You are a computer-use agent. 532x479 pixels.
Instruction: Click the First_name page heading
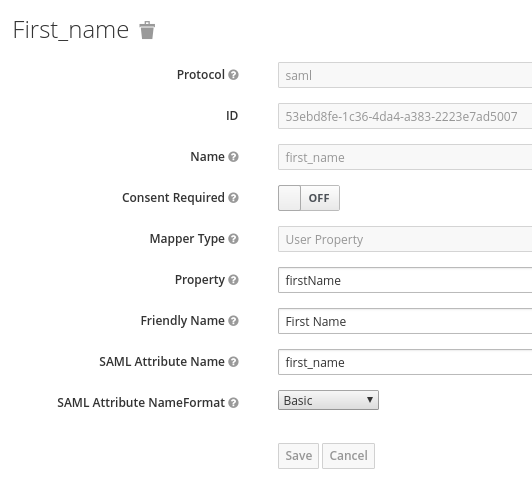point(71,30)
